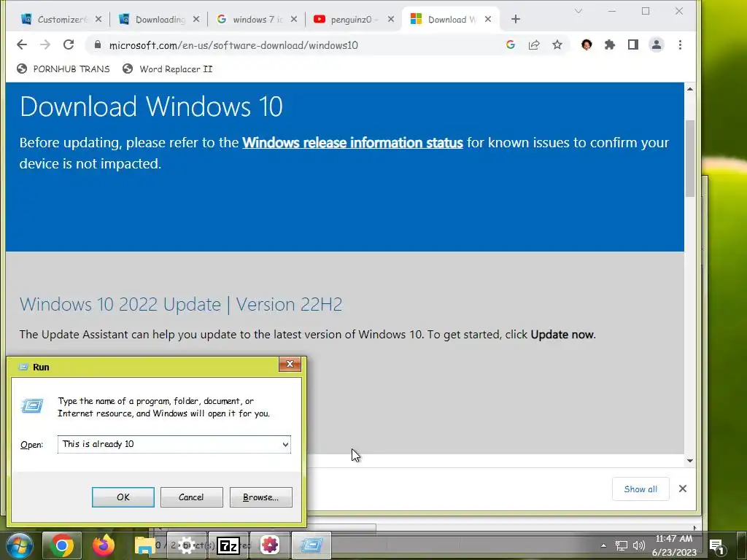
Task: Close the windows 7 Google tab
Action: point(293,19)
